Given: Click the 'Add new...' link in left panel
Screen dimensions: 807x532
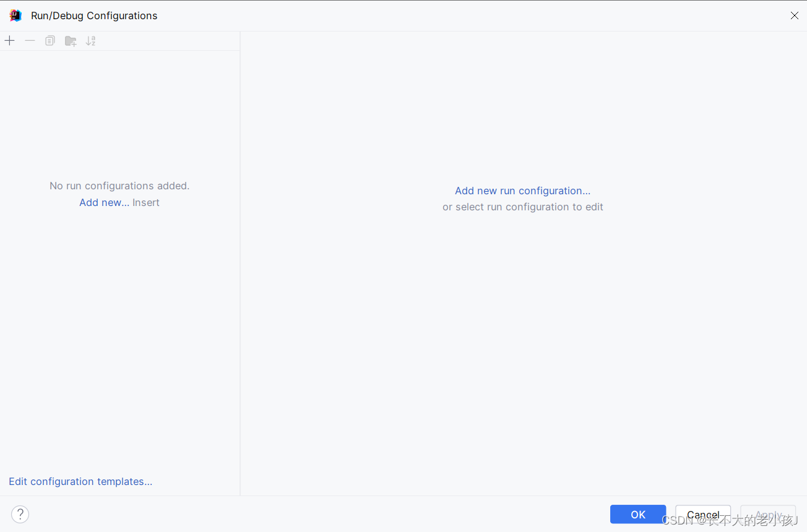Looking at the screenshot, I should (104, 202).
